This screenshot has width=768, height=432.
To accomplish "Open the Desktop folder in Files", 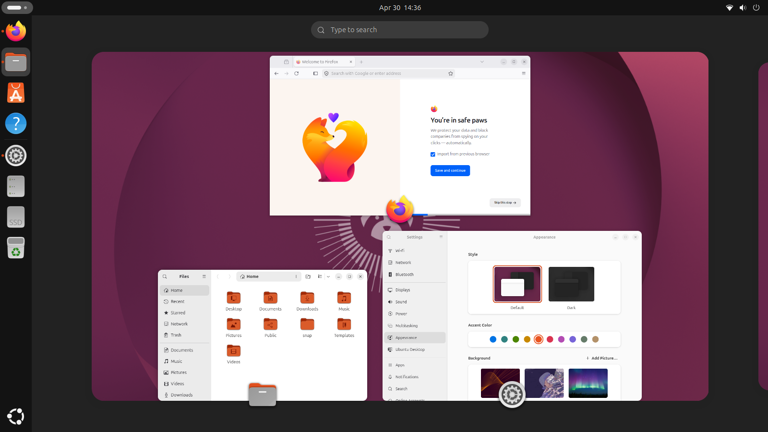I will tap(234, 301).
